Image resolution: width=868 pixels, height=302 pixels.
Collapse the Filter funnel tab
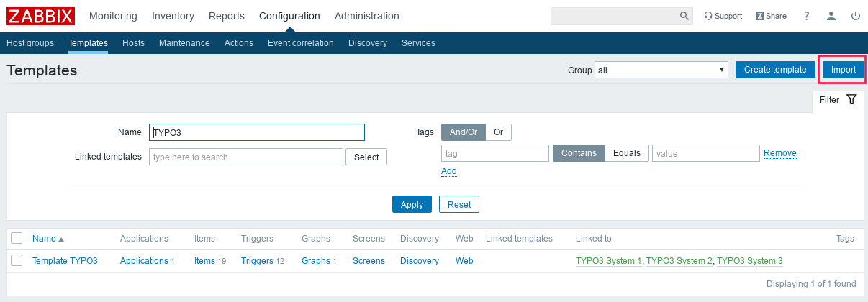(838, 100)
